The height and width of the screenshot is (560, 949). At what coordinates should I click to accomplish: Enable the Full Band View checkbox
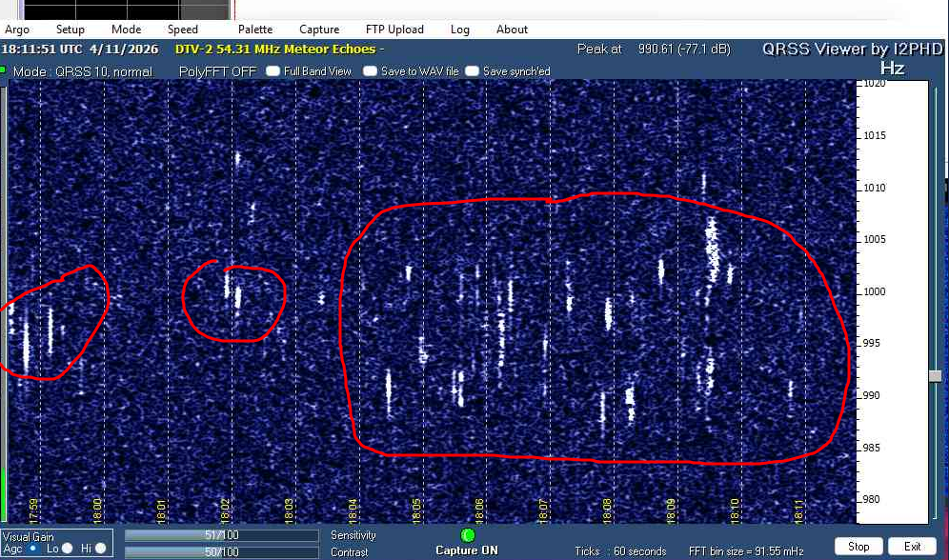(x=273, y=71)
